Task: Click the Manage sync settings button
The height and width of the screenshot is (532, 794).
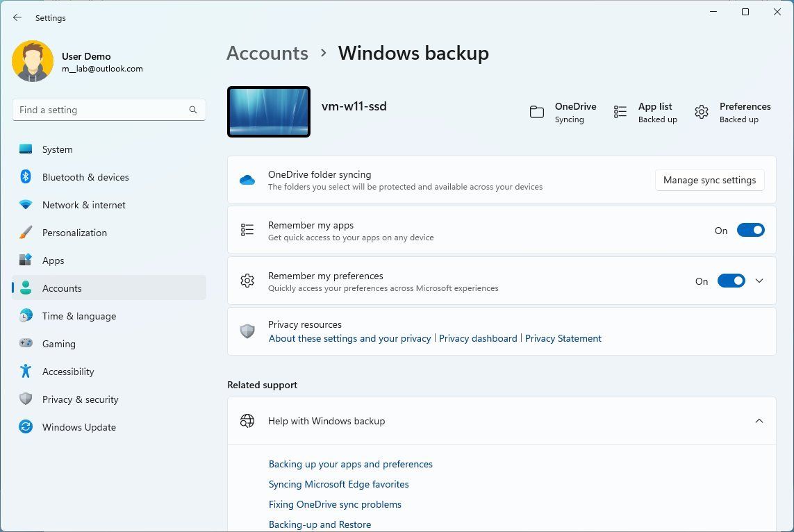Action: [x=709, y=180]
